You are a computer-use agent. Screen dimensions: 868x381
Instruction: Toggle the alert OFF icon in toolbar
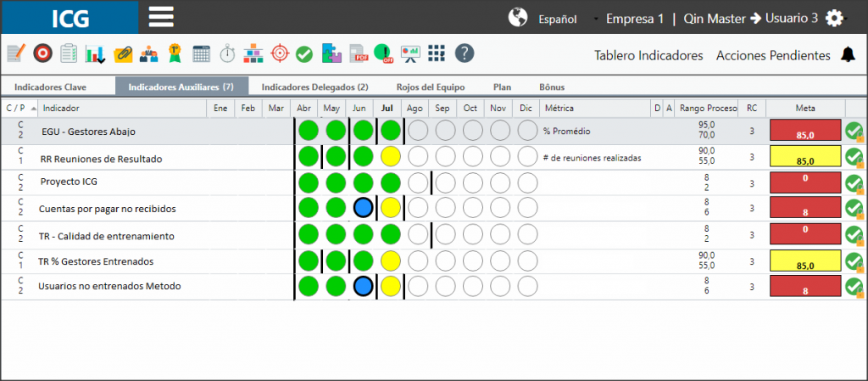[383, 53]
